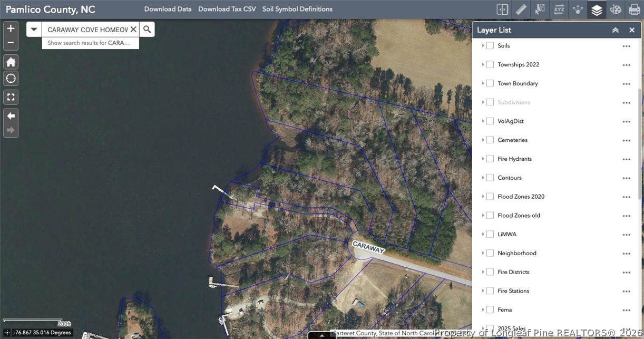Image resolution: width=644 pixels, height=339 pixels.
Task: Open the Swipe tool in the top toolbar
Action: point(502,9)
